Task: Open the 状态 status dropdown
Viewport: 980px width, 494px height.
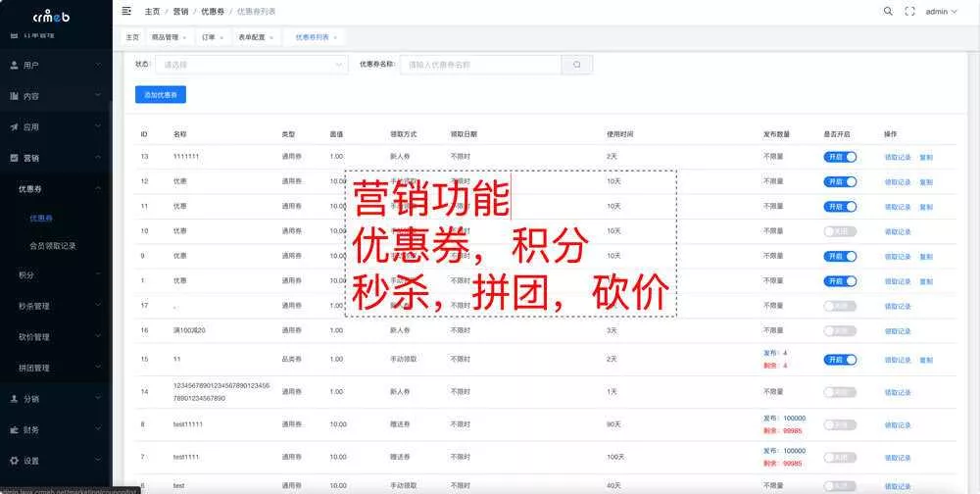Action: [x=251, y=65]
